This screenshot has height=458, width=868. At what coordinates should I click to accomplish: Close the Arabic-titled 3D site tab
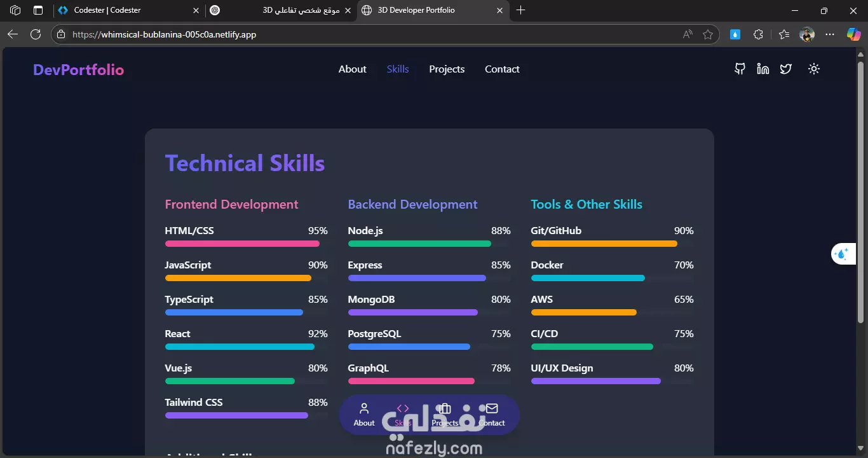pyautogui.click(x=348, y=10)
